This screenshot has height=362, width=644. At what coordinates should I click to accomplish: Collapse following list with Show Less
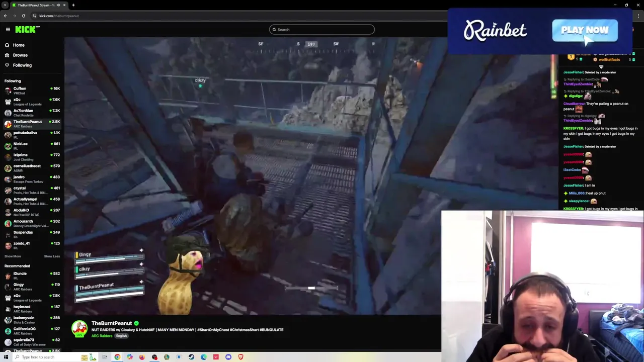pyautogui.click(x=52, y=256)
